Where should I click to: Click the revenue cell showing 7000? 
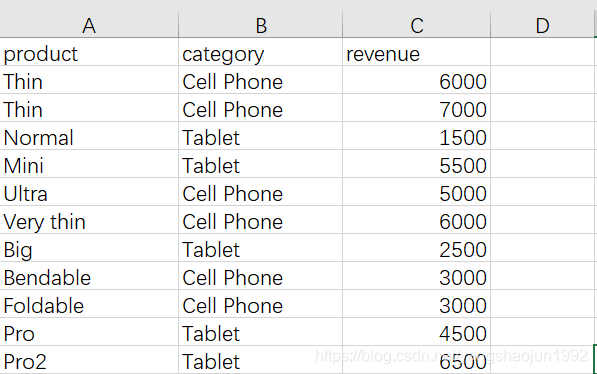point(417,108)
